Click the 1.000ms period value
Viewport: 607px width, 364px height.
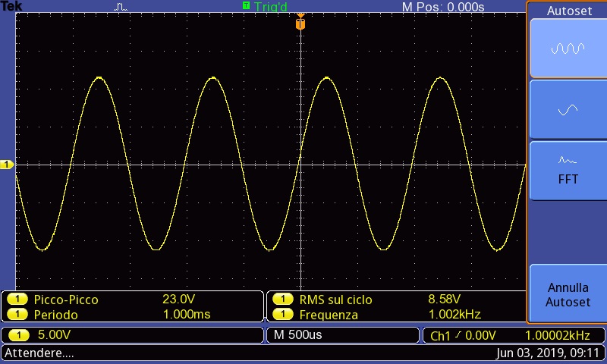(x=187, y=314)
